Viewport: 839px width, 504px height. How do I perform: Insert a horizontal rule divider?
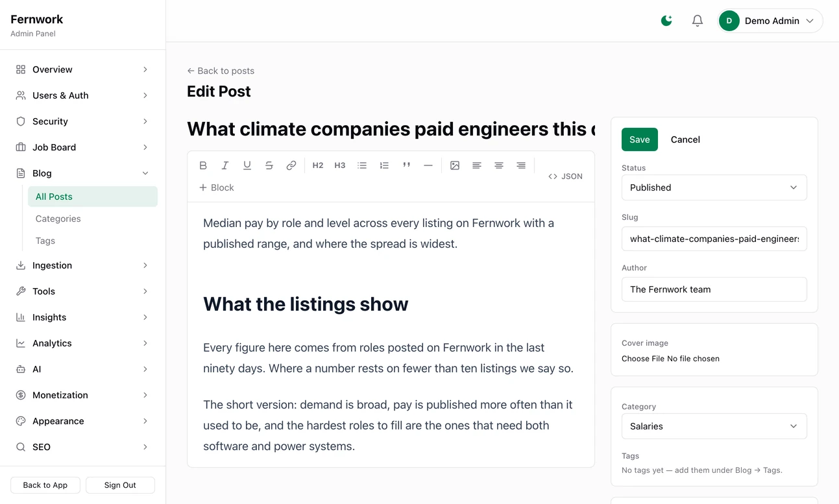428,165
